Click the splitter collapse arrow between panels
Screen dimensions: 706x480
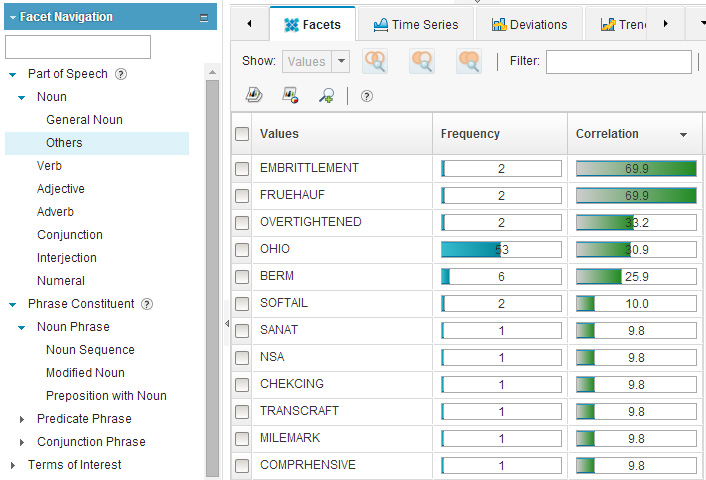click(227, 323)
